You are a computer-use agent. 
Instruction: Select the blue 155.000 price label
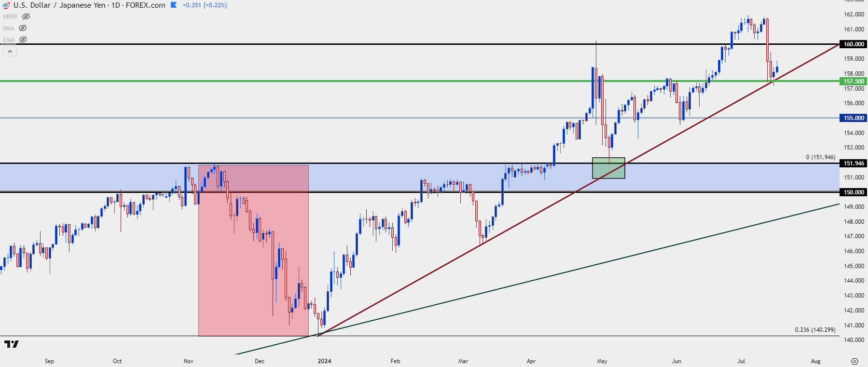(x=854, y=118)
